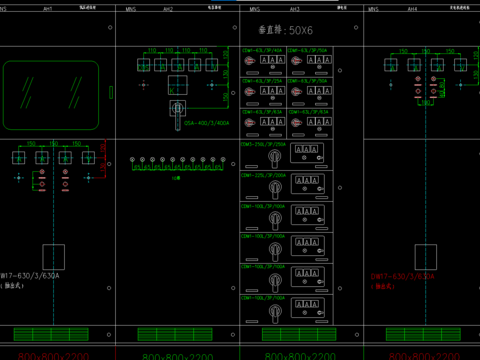Select the top red indicator lamp in AH1

click(x=42, y=172)
